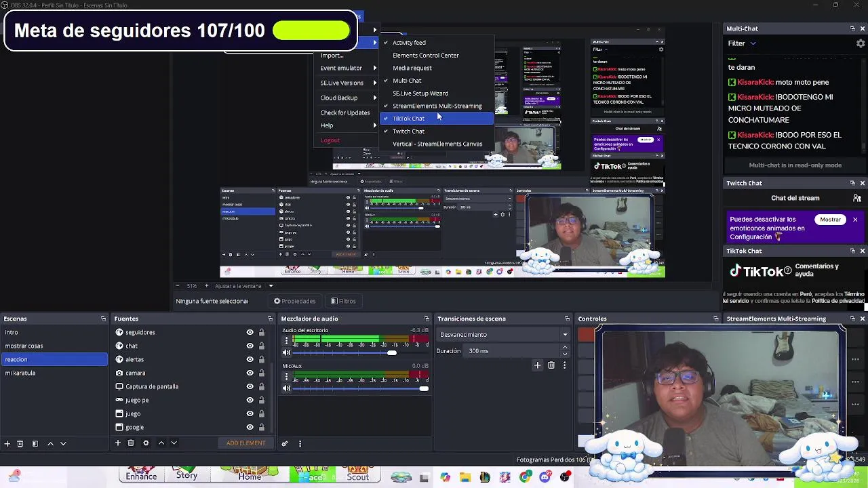Hide the seguidores source

(x=250, y=332)
